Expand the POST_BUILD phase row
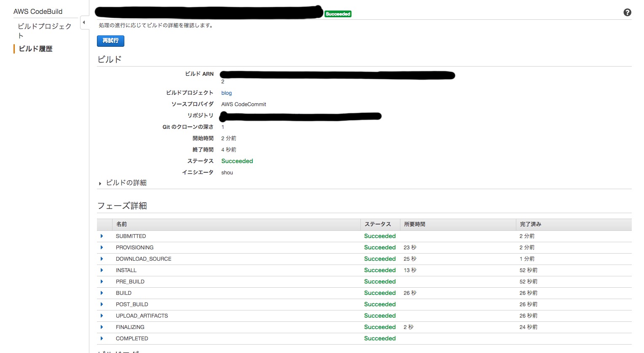Screen dimensions: 644x353 click(102, 304)
